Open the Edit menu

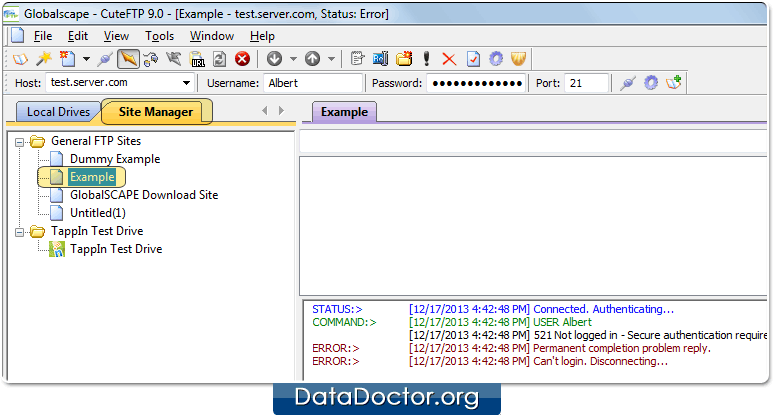[x=78, y=36]
